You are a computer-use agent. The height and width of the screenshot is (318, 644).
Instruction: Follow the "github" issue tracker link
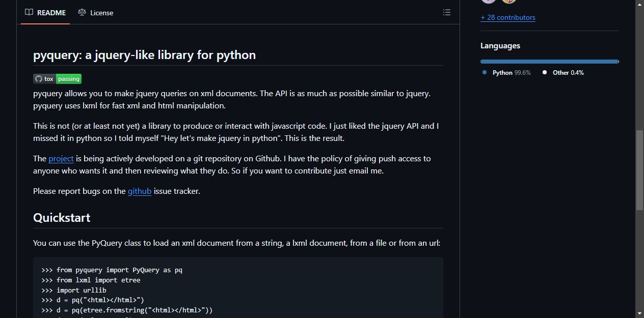[140, 191]
